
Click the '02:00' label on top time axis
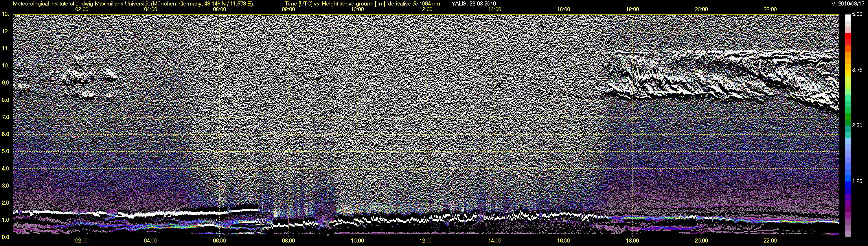[x=82, y=10]
